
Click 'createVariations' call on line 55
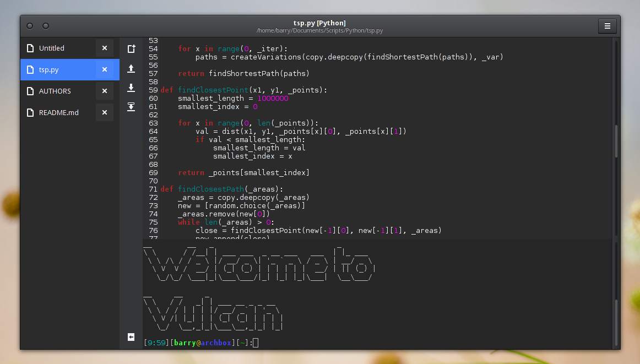(265, 57)
